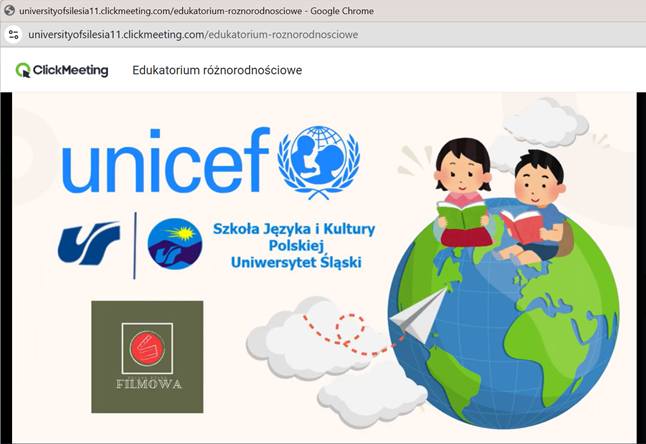This screenshot has width=646, height=444.
Task: Click the round mountain and sun logo
Action: click(175, 243)
